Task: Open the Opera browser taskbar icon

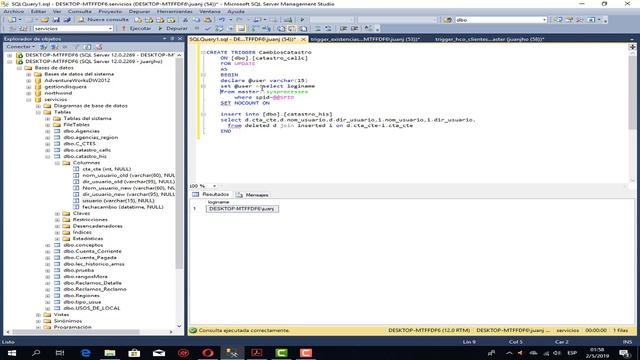Action: pos(208,353)
